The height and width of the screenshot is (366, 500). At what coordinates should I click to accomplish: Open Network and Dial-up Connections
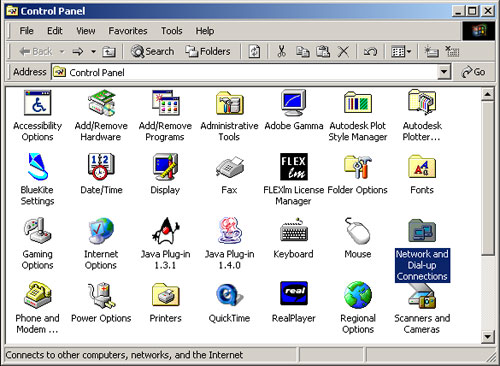point(422,231)
